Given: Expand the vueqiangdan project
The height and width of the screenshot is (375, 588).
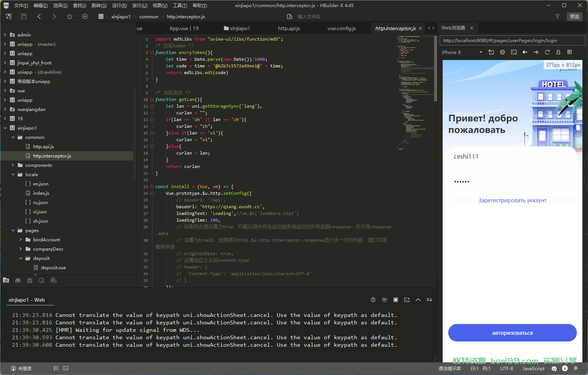Looking at the screenshot, I should click(x=5, y=109).
